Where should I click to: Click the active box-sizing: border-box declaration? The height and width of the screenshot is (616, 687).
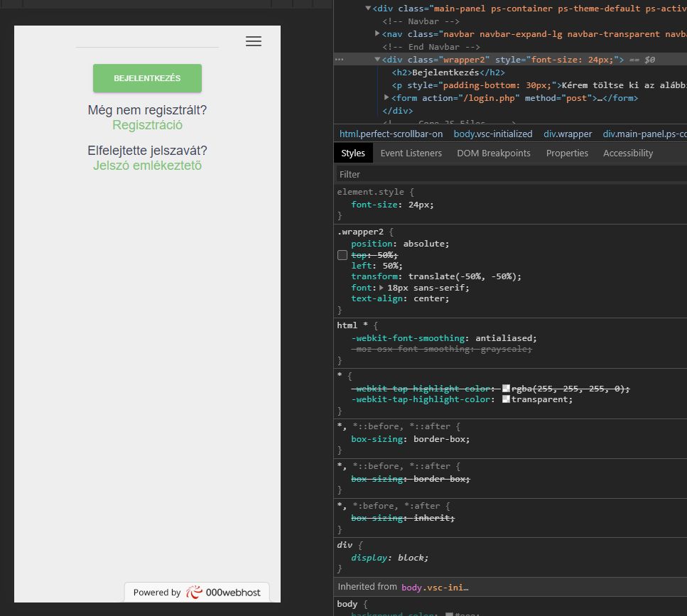pos(410,439)
